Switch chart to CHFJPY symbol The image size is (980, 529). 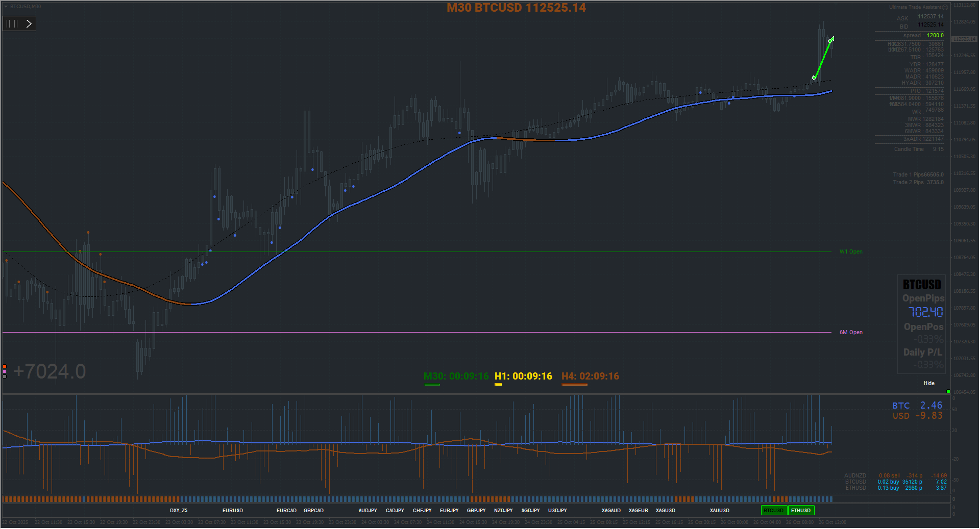click(x=422, y=510)
